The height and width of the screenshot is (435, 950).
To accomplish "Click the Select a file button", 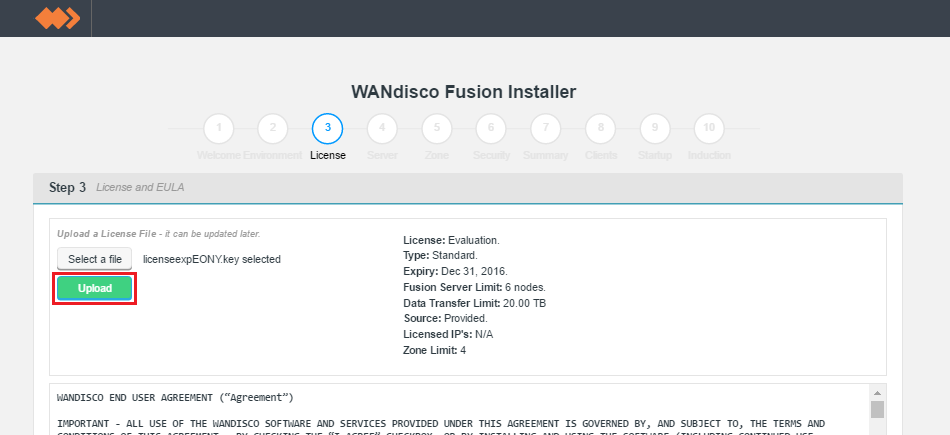I will pos(95,259).
